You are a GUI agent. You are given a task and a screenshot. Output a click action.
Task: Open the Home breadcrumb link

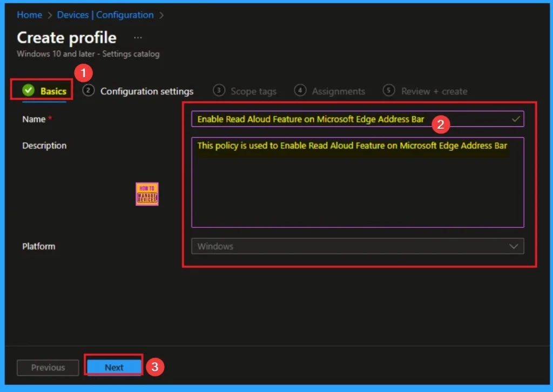[29, 15]
